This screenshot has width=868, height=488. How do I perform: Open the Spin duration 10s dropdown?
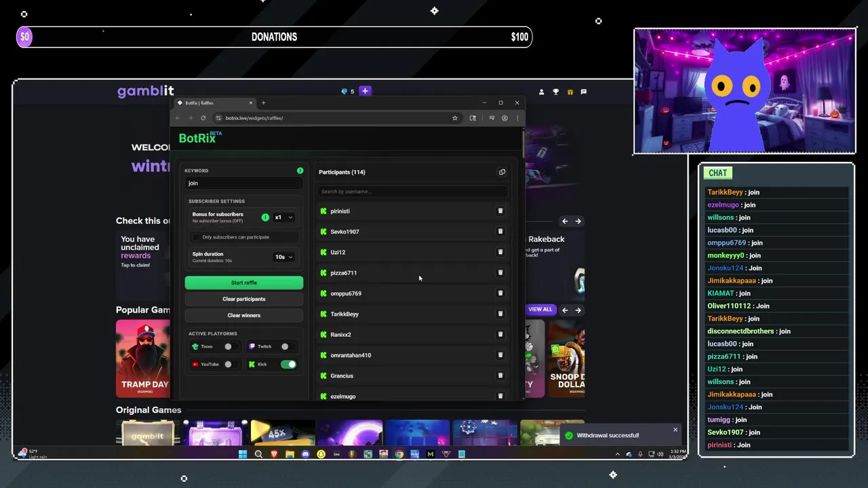(283, 257)
